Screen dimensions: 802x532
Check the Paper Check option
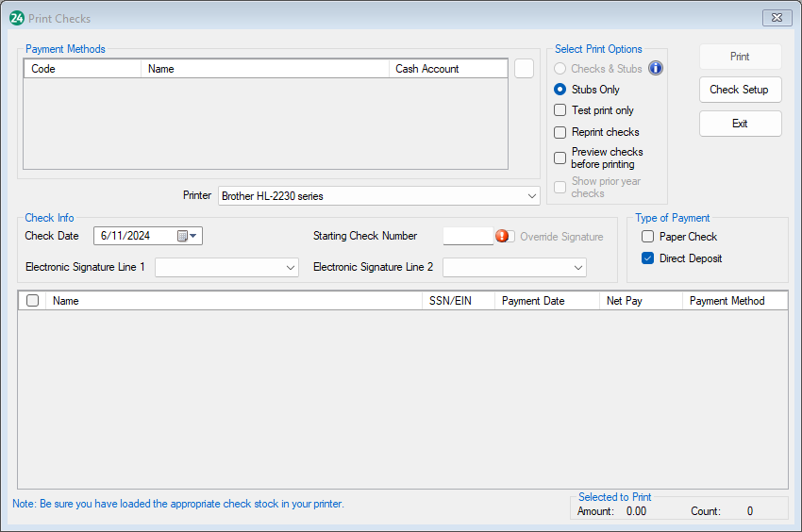648,237
